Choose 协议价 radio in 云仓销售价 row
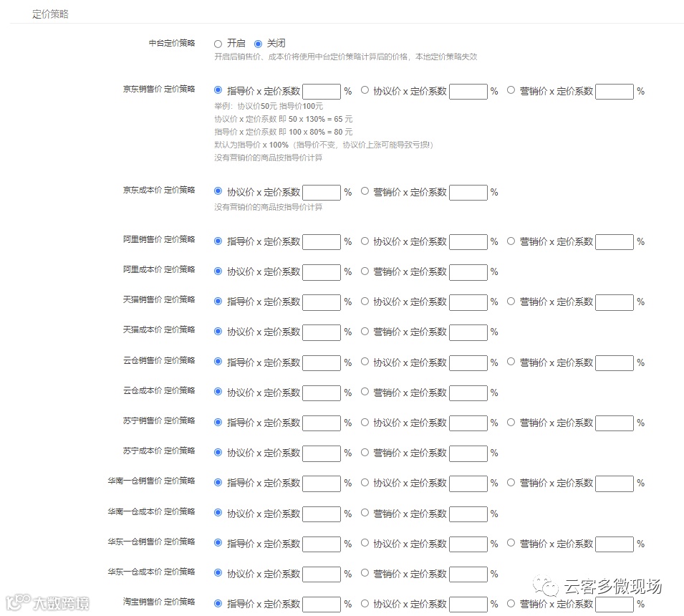Viewport: 684px width, 616px height. [x=365, y=362]
